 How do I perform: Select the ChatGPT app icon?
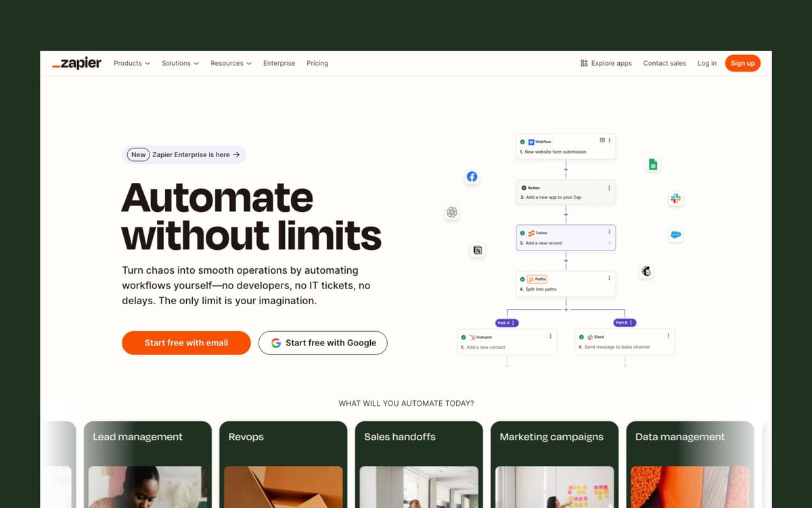tap(452, 212)
